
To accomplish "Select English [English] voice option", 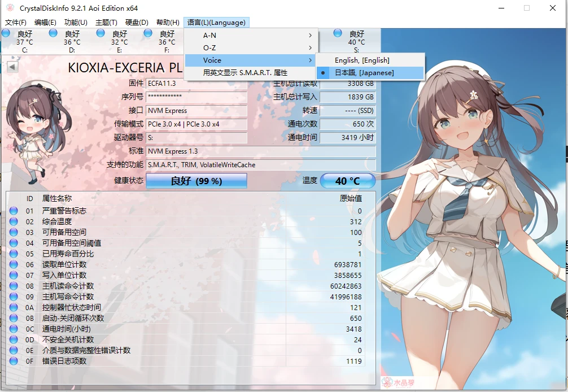I will [x=370, y=60].
